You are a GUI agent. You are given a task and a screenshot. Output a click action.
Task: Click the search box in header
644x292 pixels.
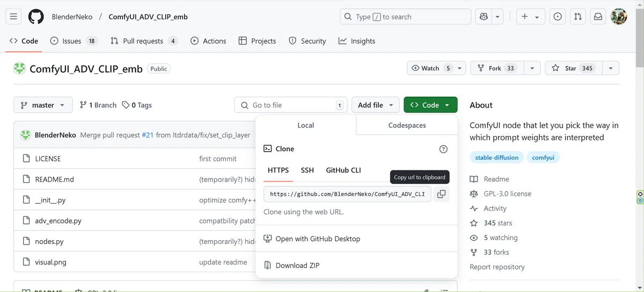(405, 17)
